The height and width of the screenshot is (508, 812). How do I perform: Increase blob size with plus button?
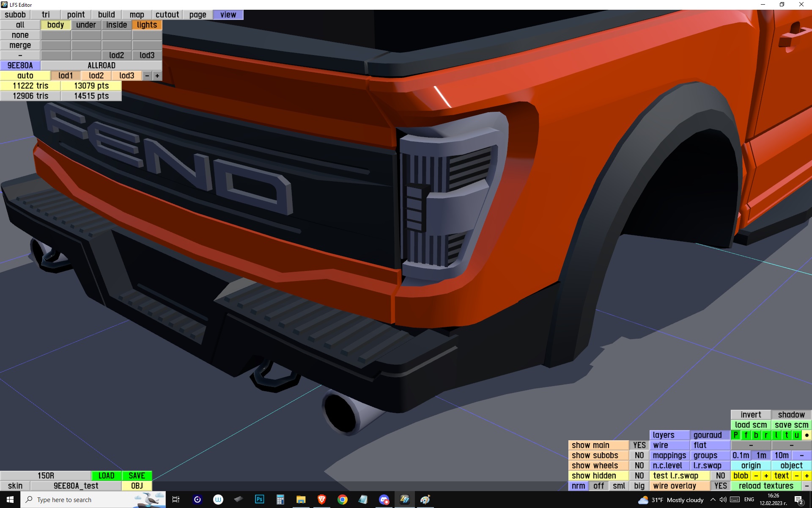[x=766, y=476]
